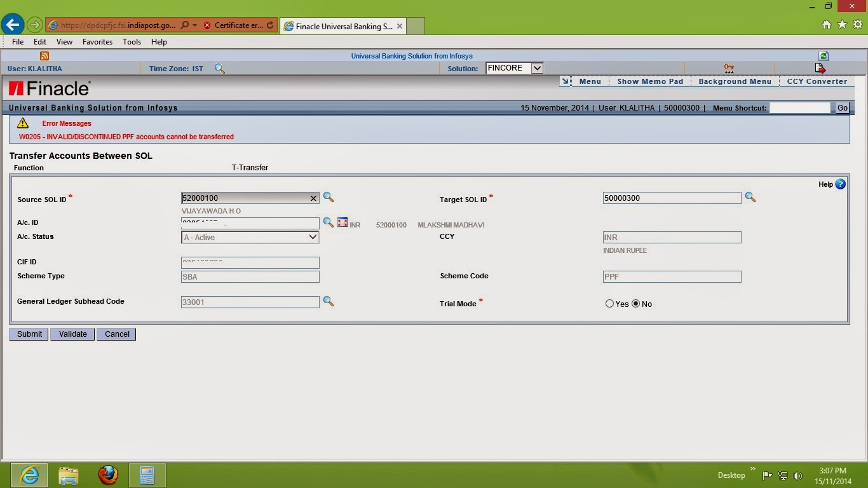Screen dimensions: 868x488
Task: Click the Desktop toolbar label in taskbar
Action: pyautogui.click(x=731, y=475)
